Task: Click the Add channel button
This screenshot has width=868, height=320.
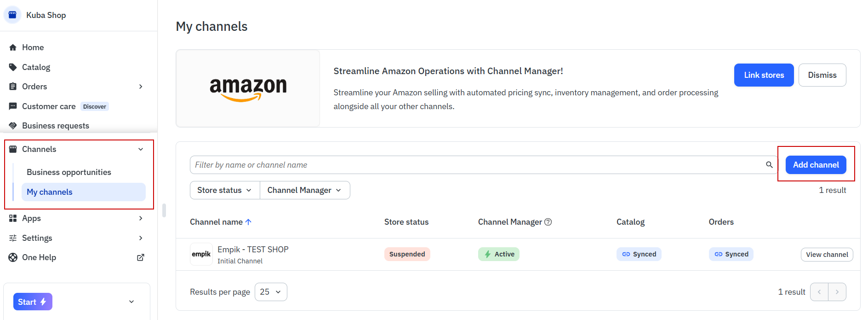Action: click(x=816, y=165)
